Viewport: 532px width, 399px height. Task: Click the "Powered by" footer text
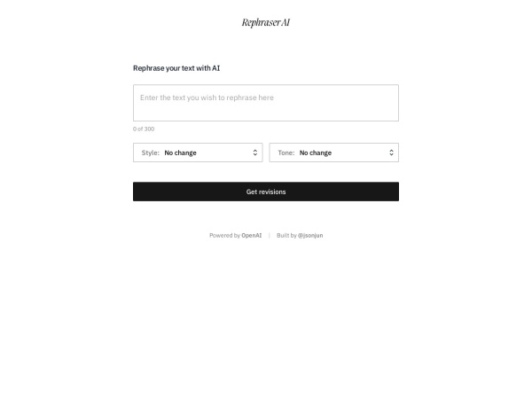(224, 236)
